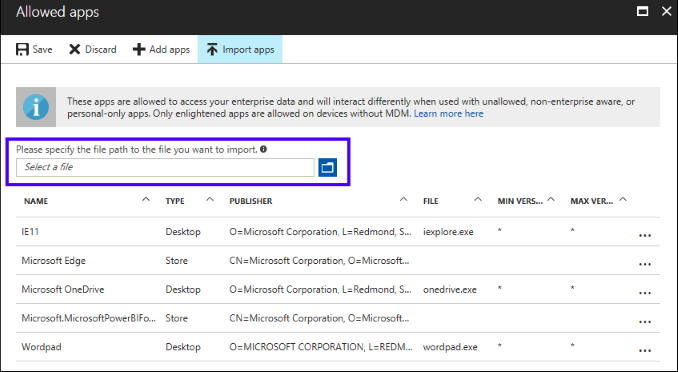Image resolution: width=678 pixels, height=372 pixels.
Task: Click wordpad.exe file cell
Action: [x=450, y=347]
